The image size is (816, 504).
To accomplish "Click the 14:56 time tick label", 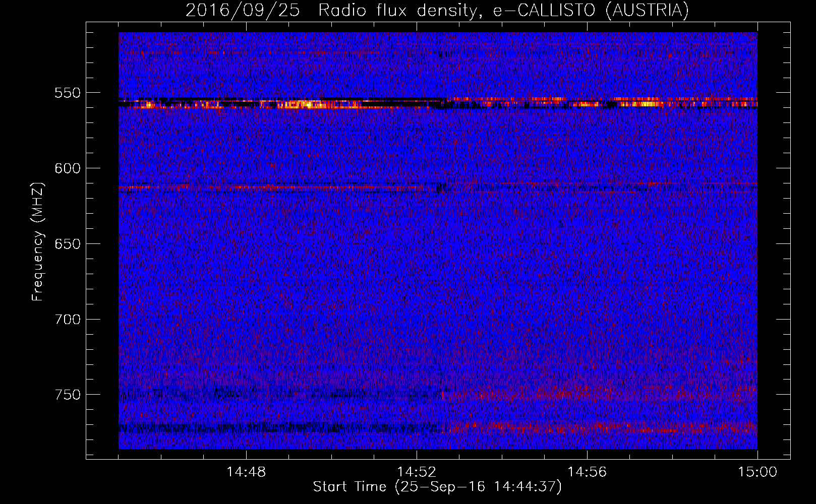I will tap(587, 472).
